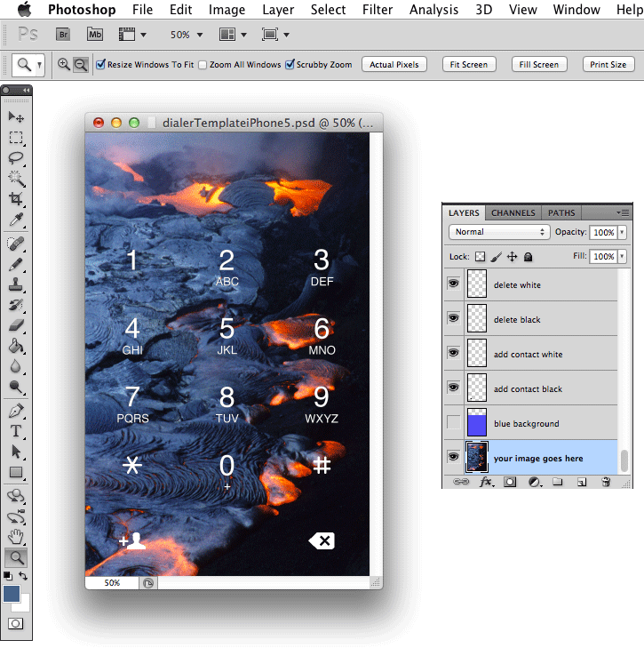644x664 pixels.
Task: Select the Healing Brush tool
Action: (x=16, y=244)
